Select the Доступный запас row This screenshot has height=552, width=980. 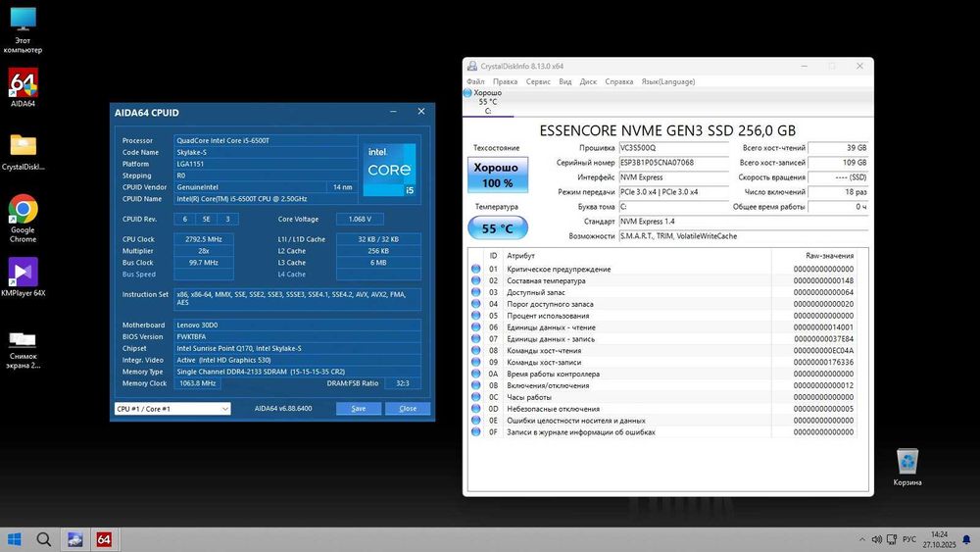click(662, 292)
